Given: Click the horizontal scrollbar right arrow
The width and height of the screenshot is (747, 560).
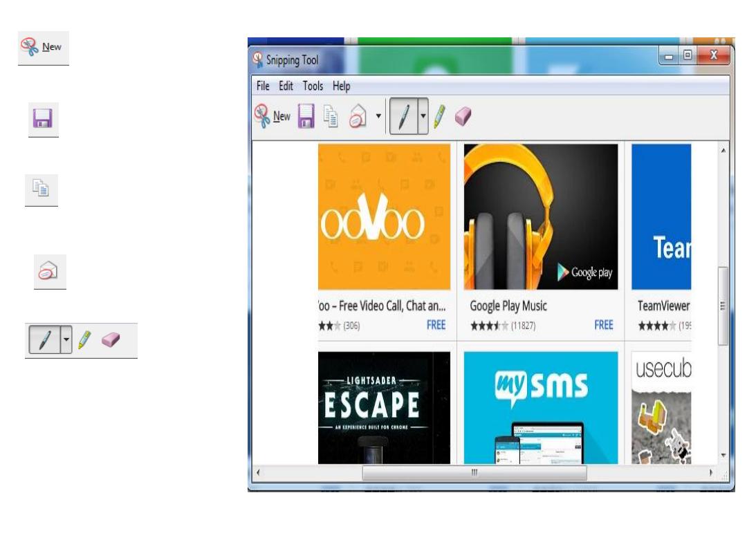Looking at the screenshot, I should [711, 472].
